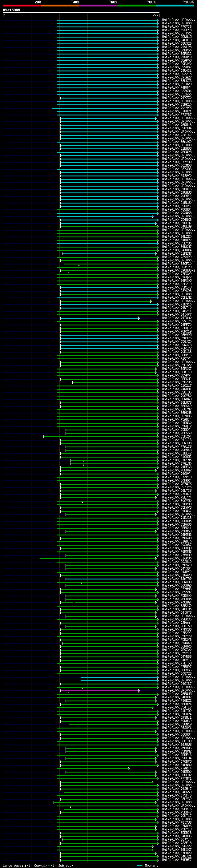197x868 pixels.
Task: Click the purple alignment bar
Action: tap(100, 691)
